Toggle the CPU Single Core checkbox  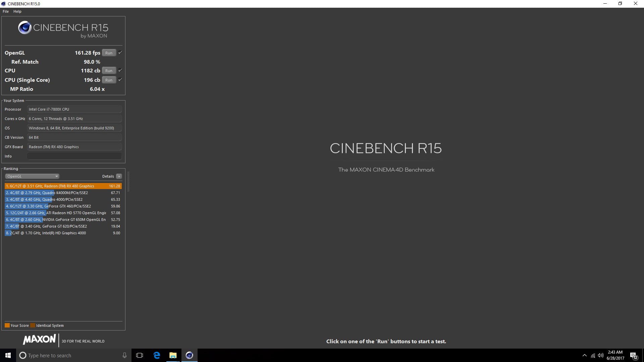click(x=120, y=80)
